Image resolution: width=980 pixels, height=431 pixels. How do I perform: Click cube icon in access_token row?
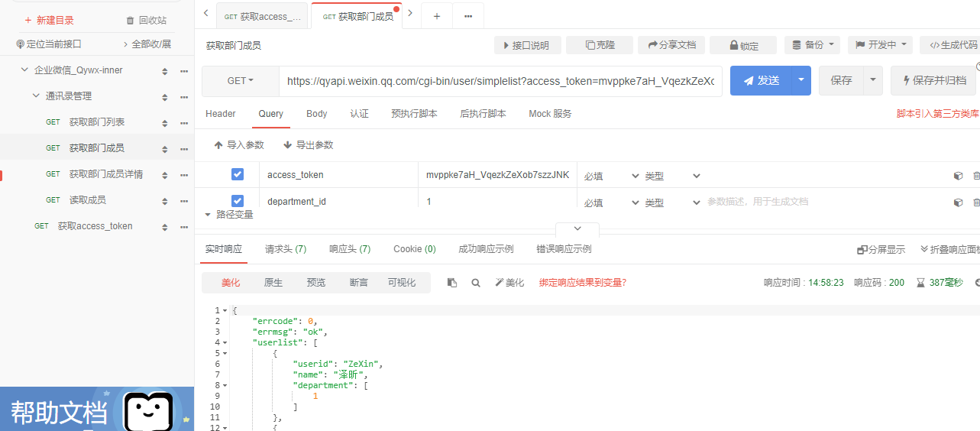[958, 176]
